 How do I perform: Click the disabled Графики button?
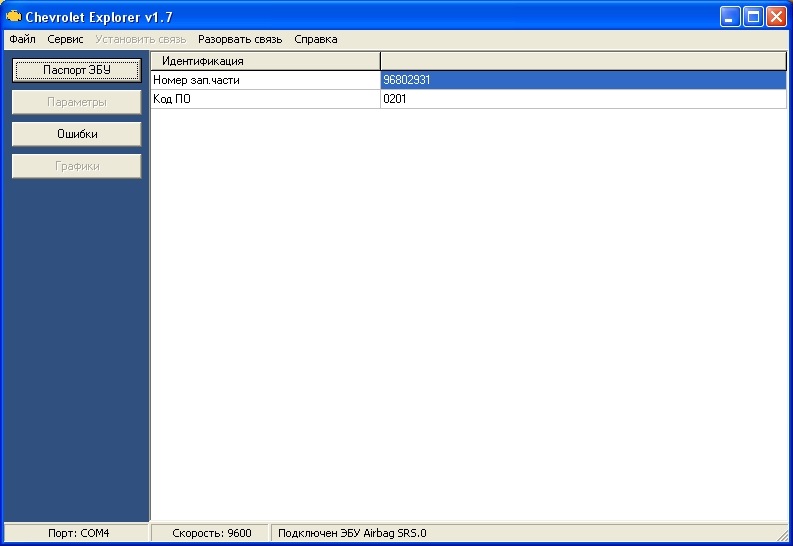point(76,166)
